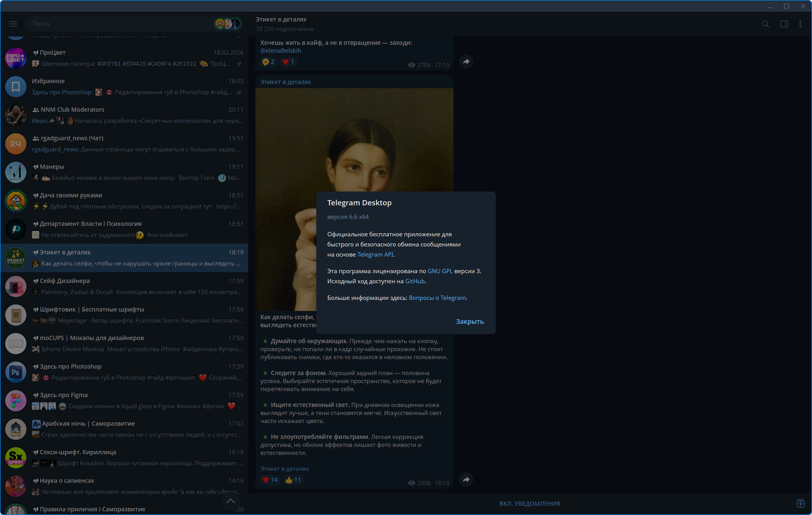Open the GitHub link in dialog
This screenshot has width=812, height=515.
click(414, 281)
